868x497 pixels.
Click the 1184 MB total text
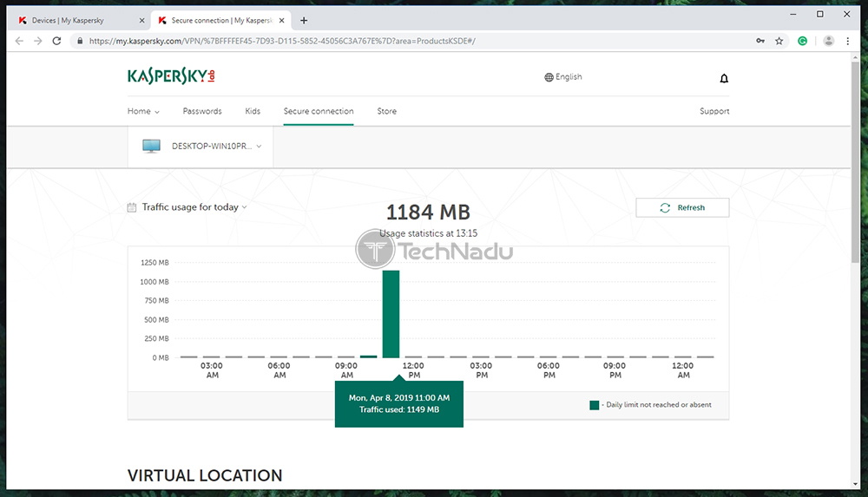[x=428, y=212]
